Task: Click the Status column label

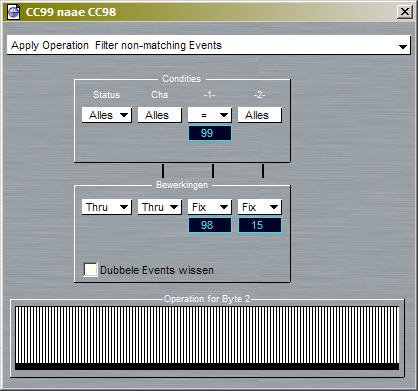Action: (x=106, y=95)
